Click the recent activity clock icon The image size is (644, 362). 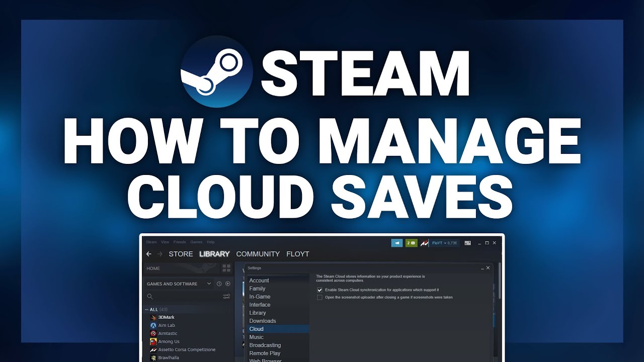[219, 284]
